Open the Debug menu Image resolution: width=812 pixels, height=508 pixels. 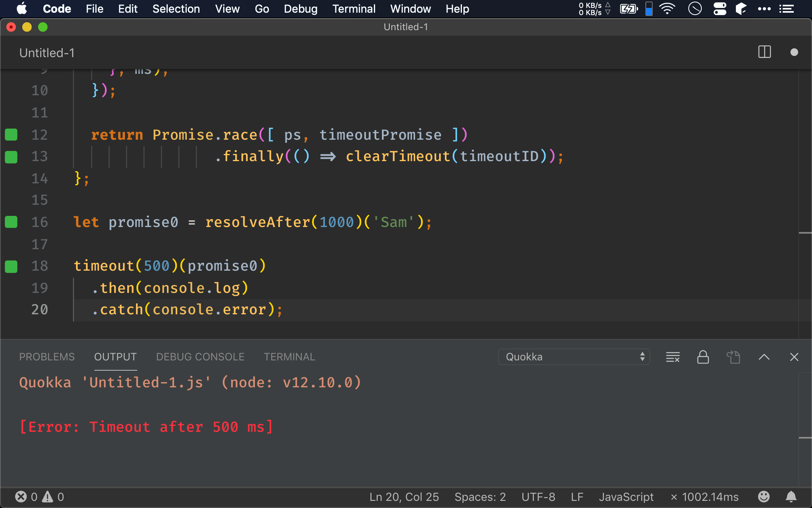tap(301, 9)
